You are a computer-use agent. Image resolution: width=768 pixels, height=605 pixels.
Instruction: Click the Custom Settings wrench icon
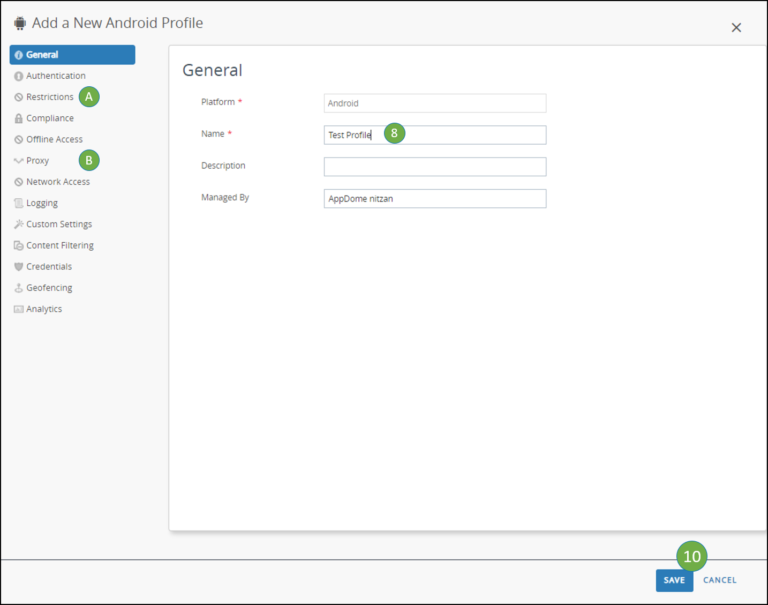[x=18, y=224]
